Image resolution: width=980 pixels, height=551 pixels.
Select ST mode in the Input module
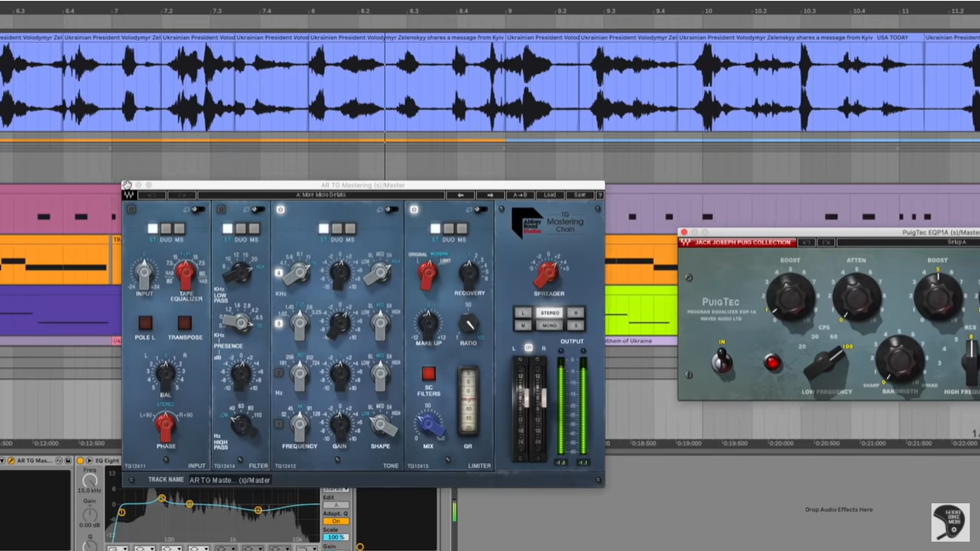pyautogui.click(x=152, y=229)
